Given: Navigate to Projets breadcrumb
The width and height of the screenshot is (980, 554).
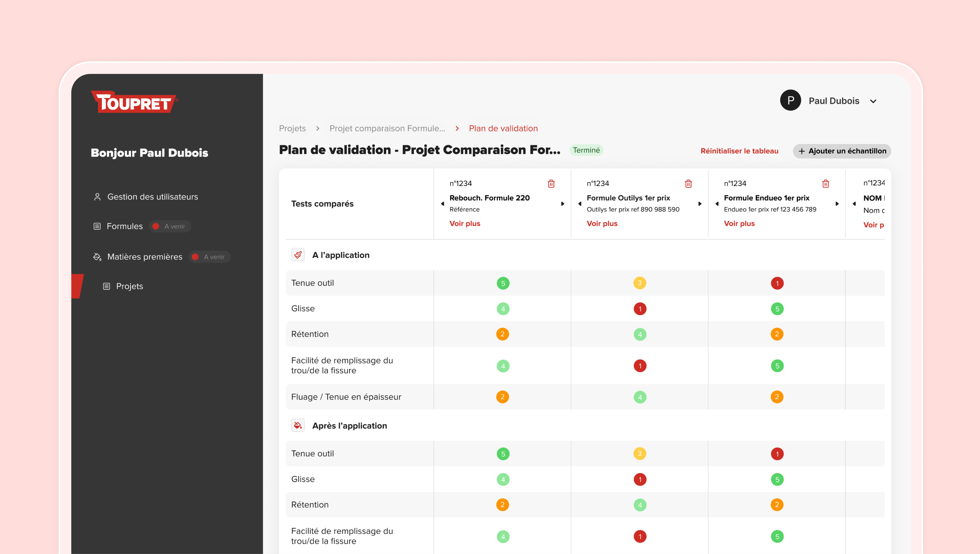Looking at the screenshot, I should (x=292, y=129).
